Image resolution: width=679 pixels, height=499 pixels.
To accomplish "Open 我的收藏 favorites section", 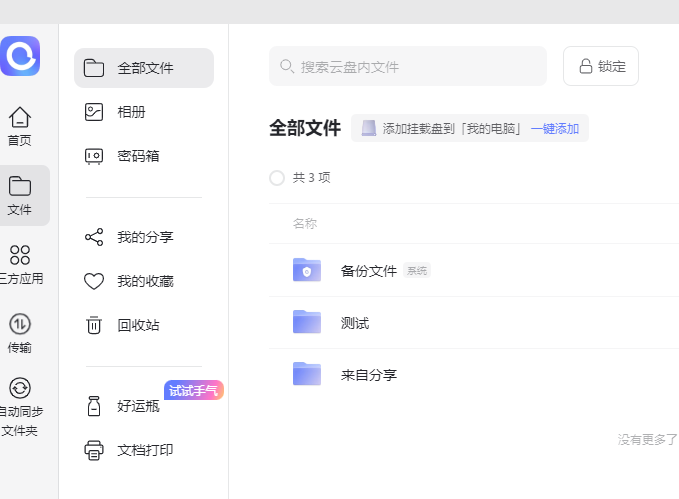I will tap(144, 281).
